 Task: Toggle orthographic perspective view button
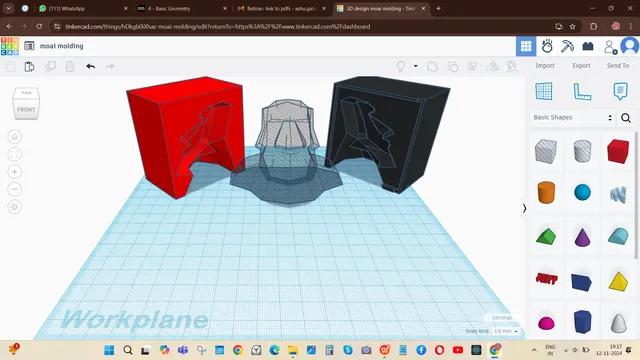tap(15, 207)
